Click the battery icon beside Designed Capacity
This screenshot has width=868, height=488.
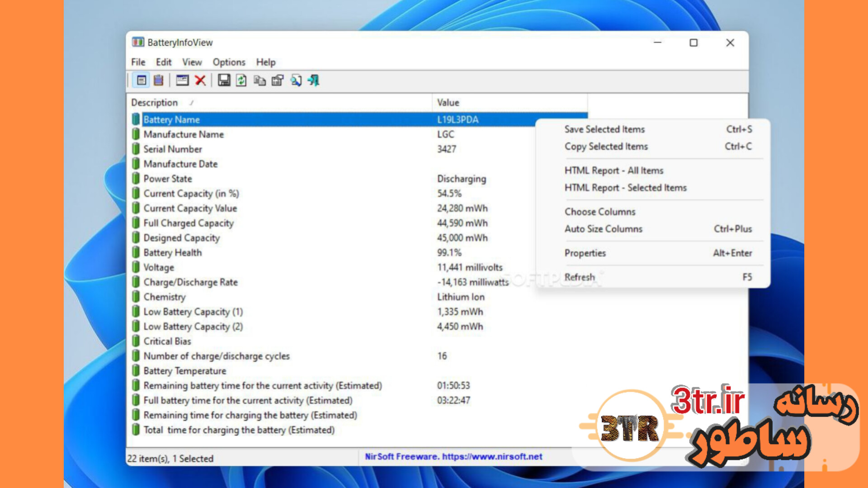[x=136, y=238]
